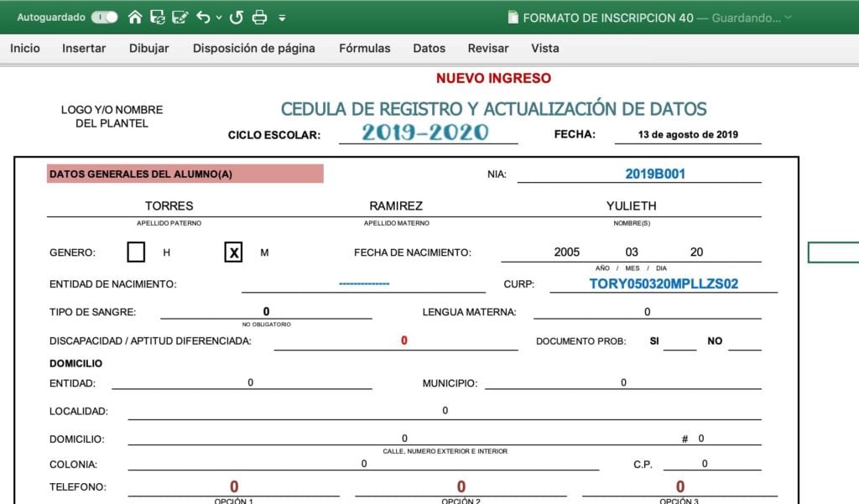Select the CURP value TORY050320MPLLZS02
This screenshot has width=859, height=504.
click(664, 283)
